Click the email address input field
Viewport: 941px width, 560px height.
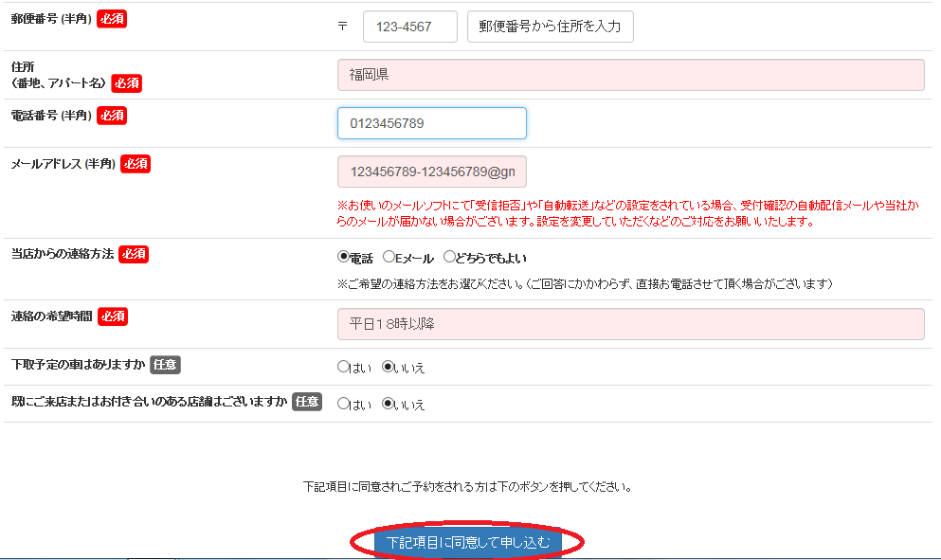click(x=432, y=172)
